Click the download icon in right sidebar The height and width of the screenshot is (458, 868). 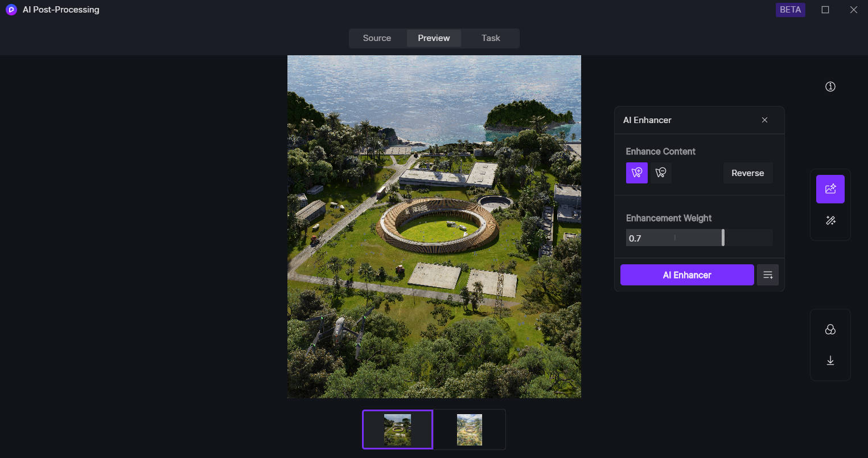pos(830,361)
